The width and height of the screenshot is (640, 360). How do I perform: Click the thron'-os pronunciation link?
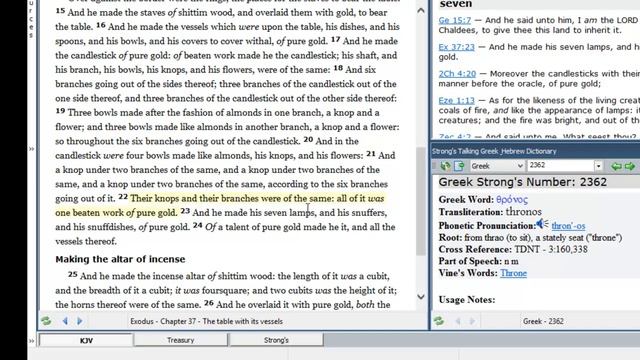click(x=568, y=226)
